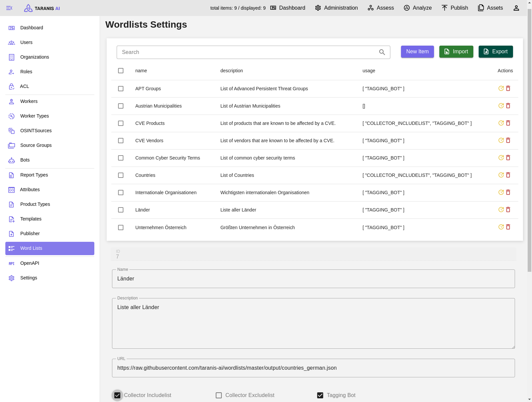Screen dimensions: 532x402
Task: Delete the Austrian Municipalities wordlist
Action: tap(508, 106)
